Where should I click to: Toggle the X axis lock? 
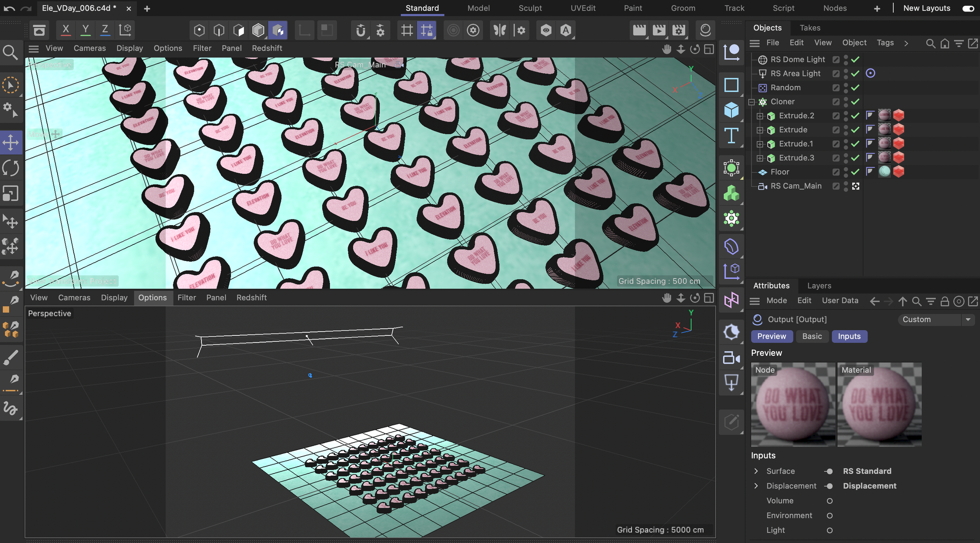coord(66,30)
